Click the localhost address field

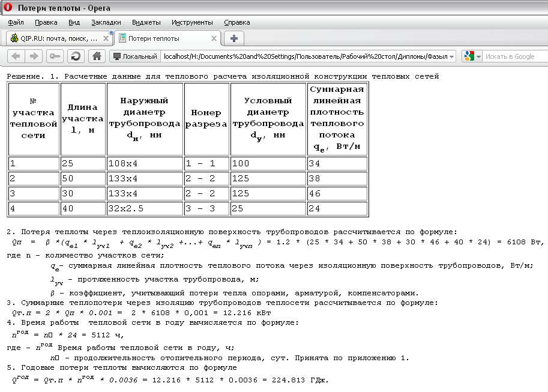point(305,56)
